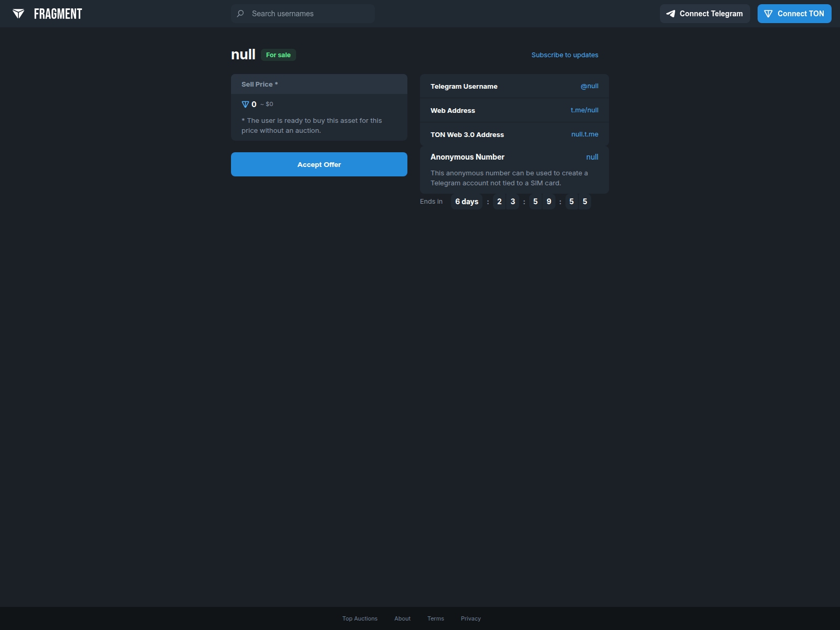Image resolution: width=840 pixels, height=630 pixels.
Task: Open Privacy footer link
Action: click(x=471, y=618)
